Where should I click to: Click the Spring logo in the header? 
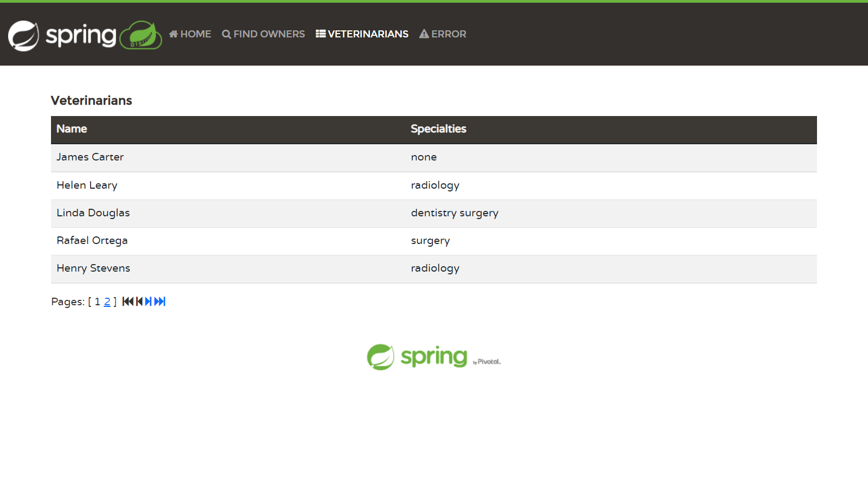(84, 35)
